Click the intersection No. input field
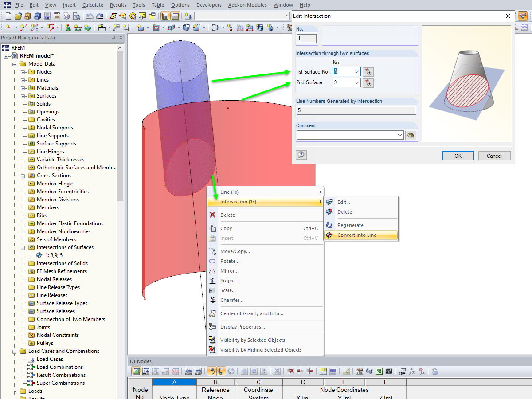 click(x=307, y=39)
